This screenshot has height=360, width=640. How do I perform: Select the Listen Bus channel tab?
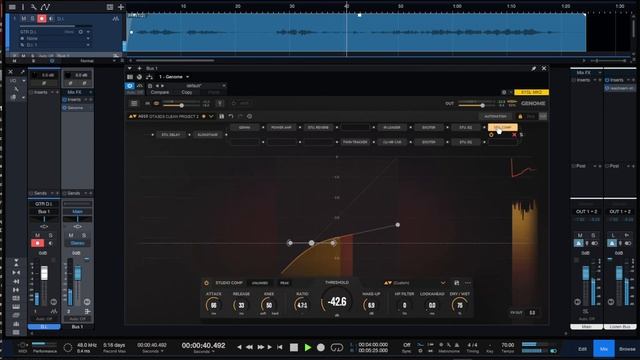click(620, 327)
